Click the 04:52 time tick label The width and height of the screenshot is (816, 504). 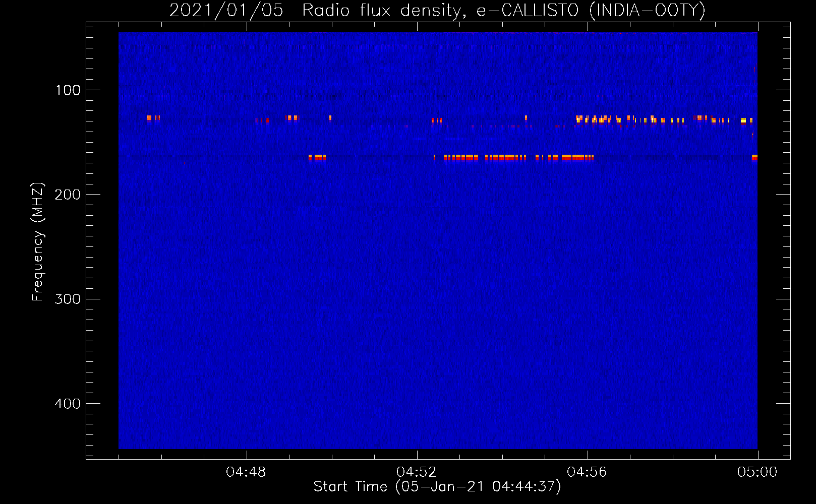click(x=417, y=472)
